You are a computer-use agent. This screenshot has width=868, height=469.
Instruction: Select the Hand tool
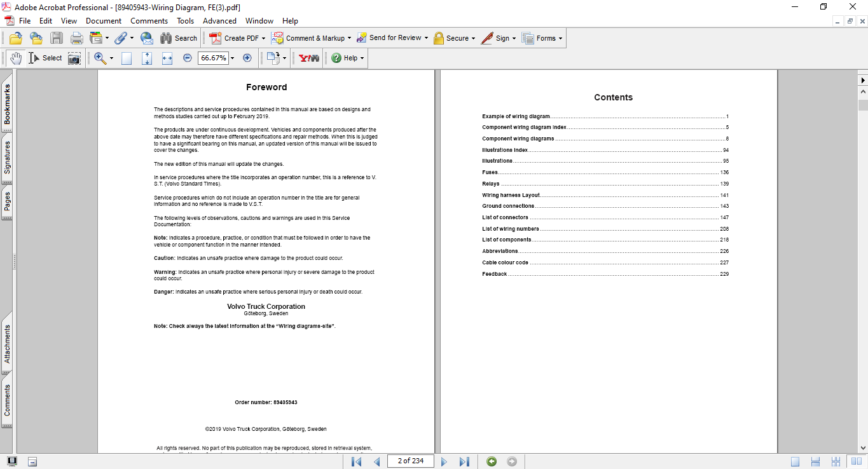tap(15, 58)
